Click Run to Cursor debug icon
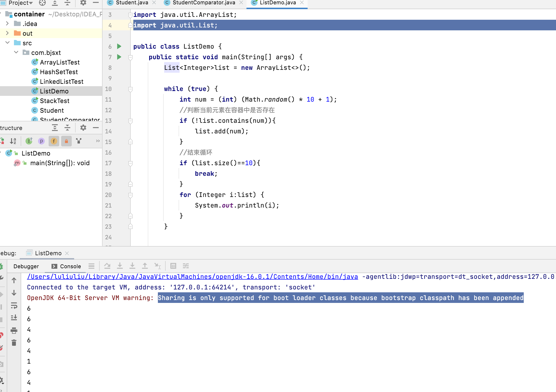The height and width of the screenshot is (392, 556). pyautogui.click(x=158, y=266)
